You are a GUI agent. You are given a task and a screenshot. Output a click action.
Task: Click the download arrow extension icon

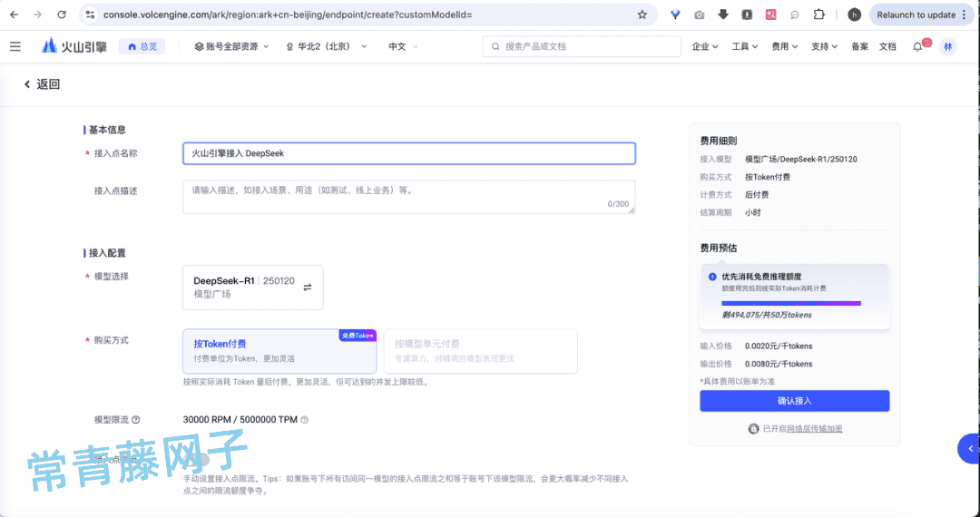click(723, 15)
